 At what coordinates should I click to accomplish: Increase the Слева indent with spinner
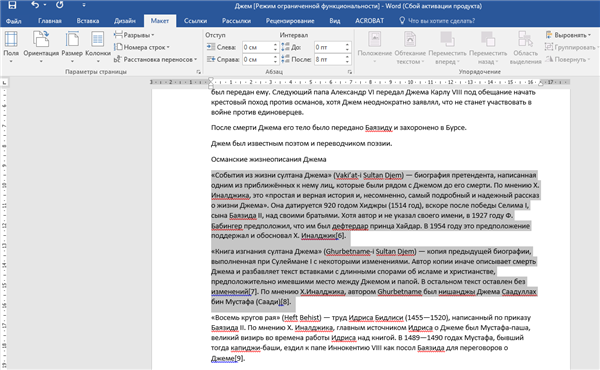[x=275, y=45]
